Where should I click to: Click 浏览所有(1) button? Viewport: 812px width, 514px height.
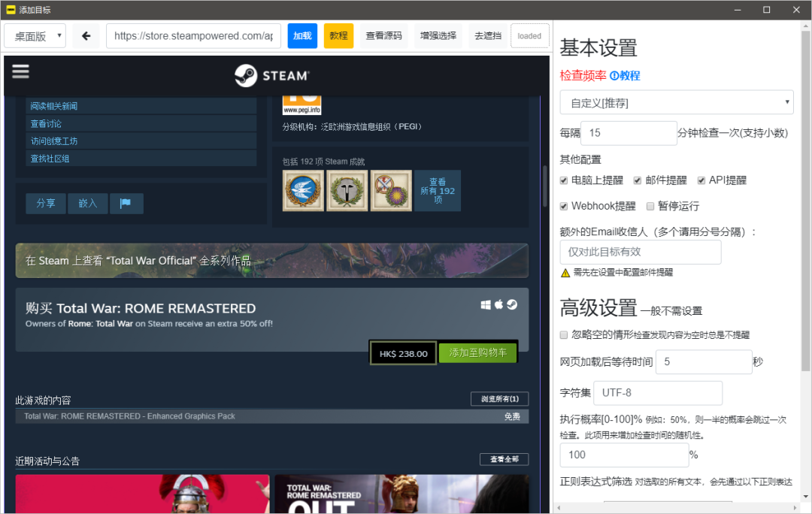coord(500,398)
